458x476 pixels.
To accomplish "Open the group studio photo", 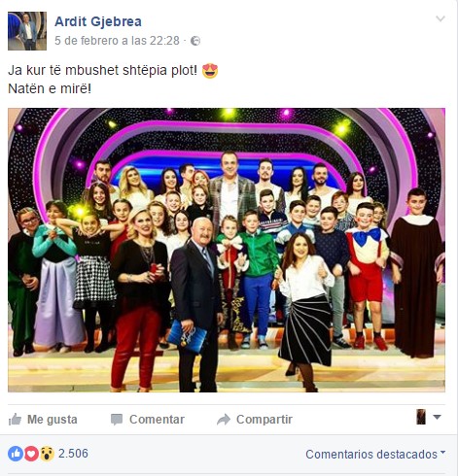I will click(x=227, y=250).
